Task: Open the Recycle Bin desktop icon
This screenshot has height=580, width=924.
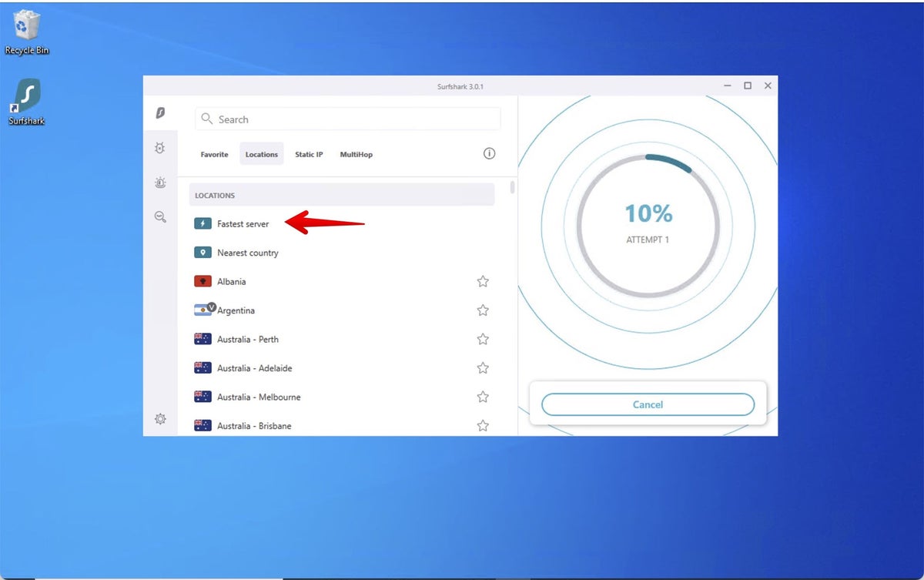Action: [27, 32]
